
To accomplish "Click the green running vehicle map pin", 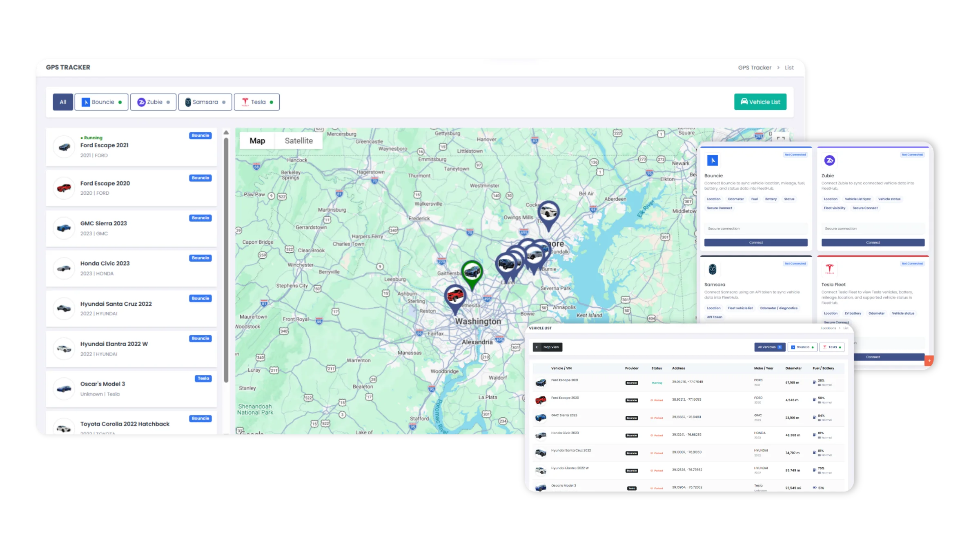I will [x=472, y=273].
